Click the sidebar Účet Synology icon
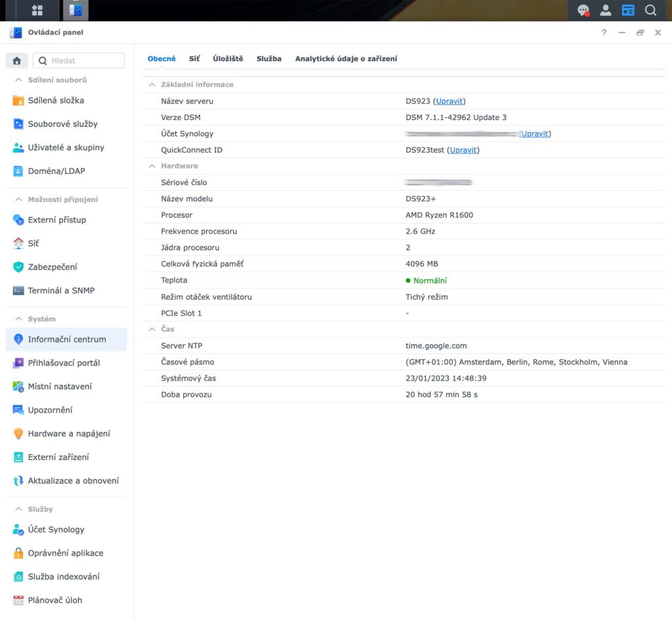672x621 pixels. point(18,530)
